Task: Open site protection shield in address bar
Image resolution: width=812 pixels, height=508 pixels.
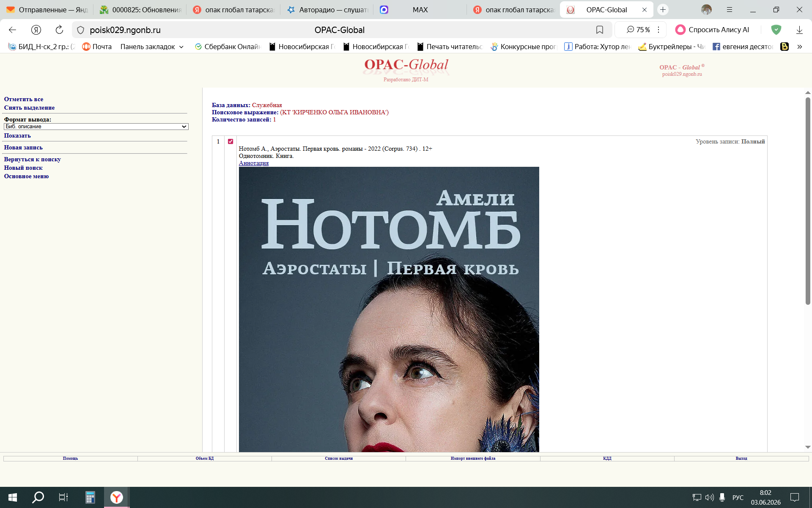Action: [81, 30]
